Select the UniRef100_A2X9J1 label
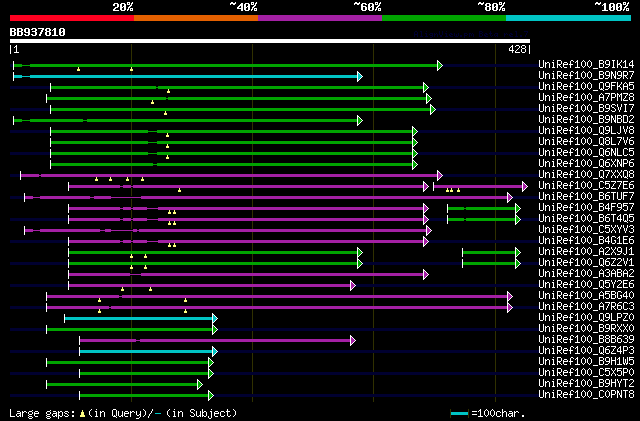640x421 pixels. pyautogui.click(x=586, y=252)
